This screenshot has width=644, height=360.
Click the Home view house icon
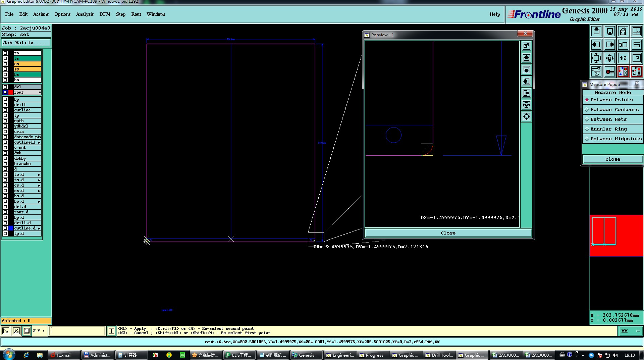click(623, 31)
